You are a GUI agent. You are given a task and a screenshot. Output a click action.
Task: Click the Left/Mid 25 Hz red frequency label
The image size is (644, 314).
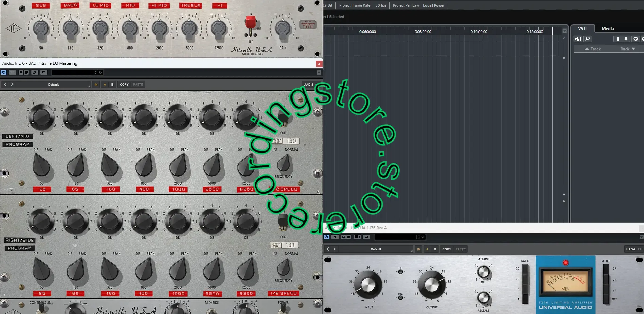[x=42, y=189]
